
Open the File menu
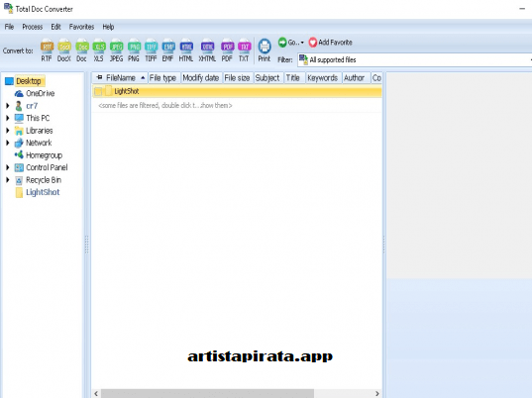9,27
